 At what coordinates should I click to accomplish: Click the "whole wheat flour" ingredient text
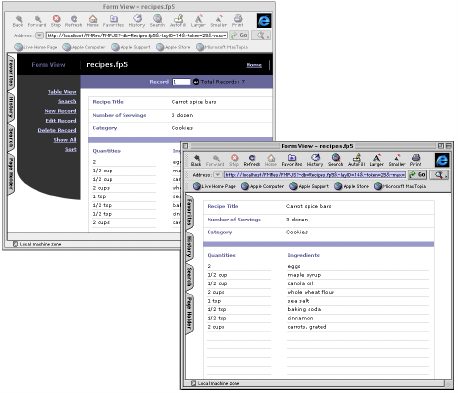point(311,292)
